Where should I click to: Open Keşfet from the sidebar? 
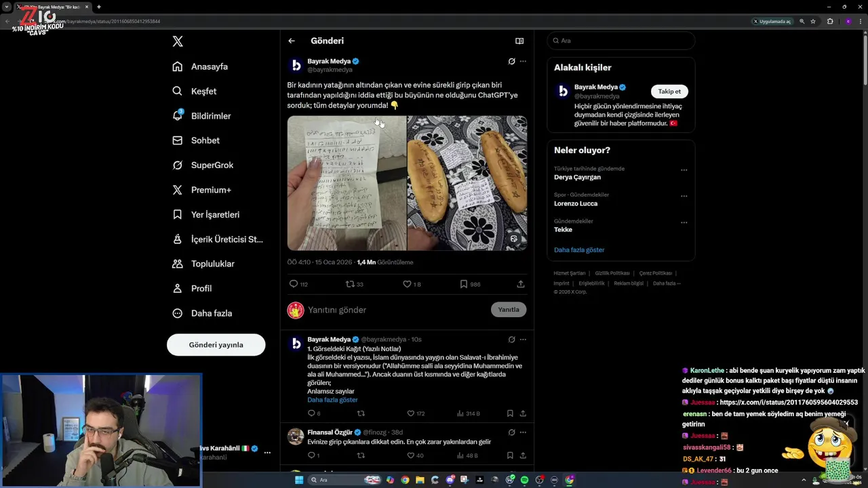coord(195,91)
